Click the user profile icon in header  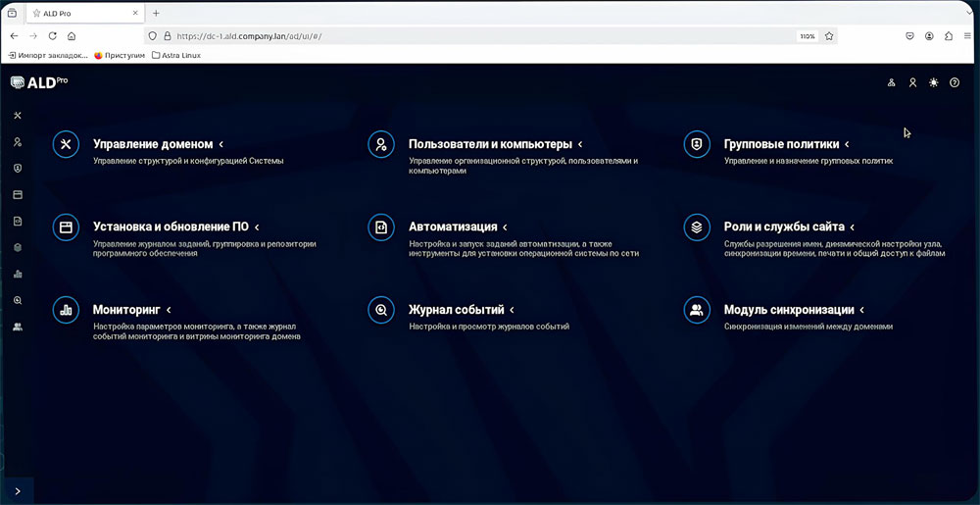pyautogui.click(x=912, y=83)
